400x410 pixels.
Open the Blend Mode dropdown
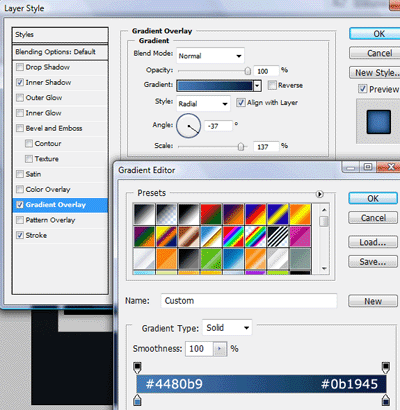pyautogui.click(x=210, y=56)
